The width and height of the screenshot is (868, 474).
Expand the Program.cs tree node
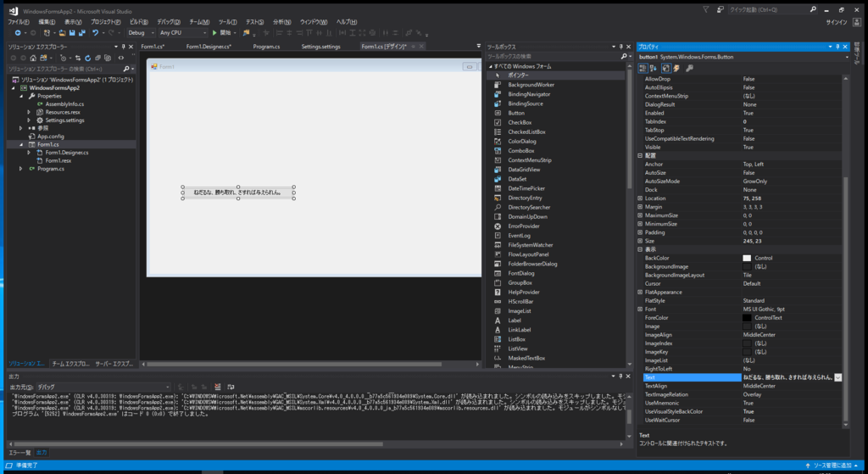coord(21,169)
